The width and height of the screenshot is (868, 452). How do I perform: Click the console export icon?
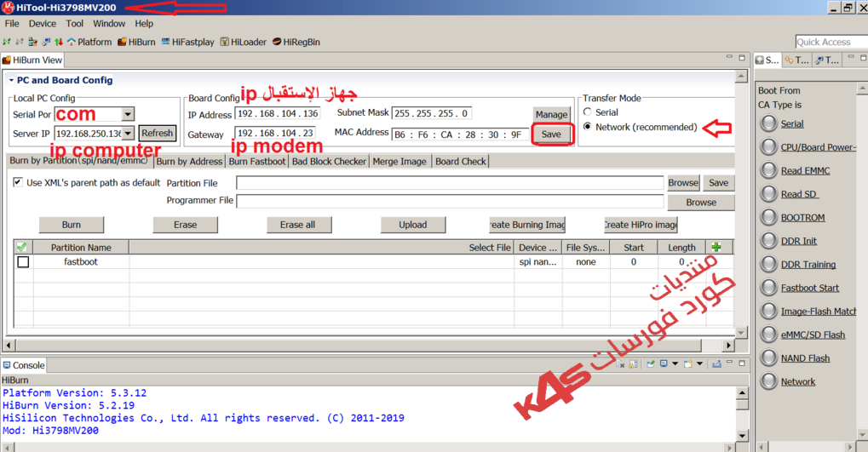[716, 364]
